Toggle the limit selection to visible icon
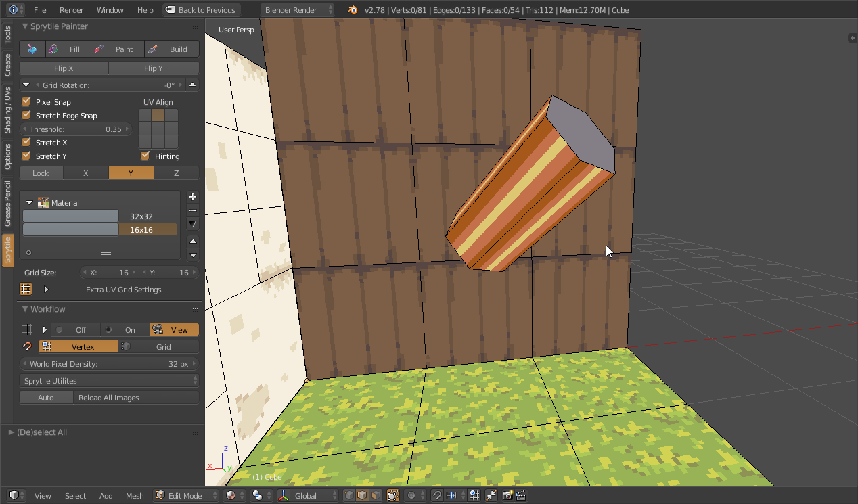Screen dimensions: 858x504 pos(392,496)
